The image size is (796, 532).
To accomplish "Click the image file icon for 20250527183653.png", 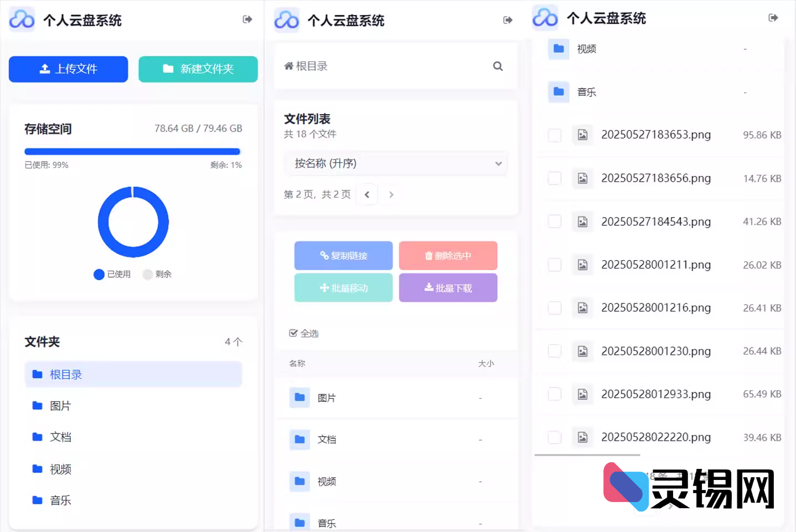I will 582,135.
